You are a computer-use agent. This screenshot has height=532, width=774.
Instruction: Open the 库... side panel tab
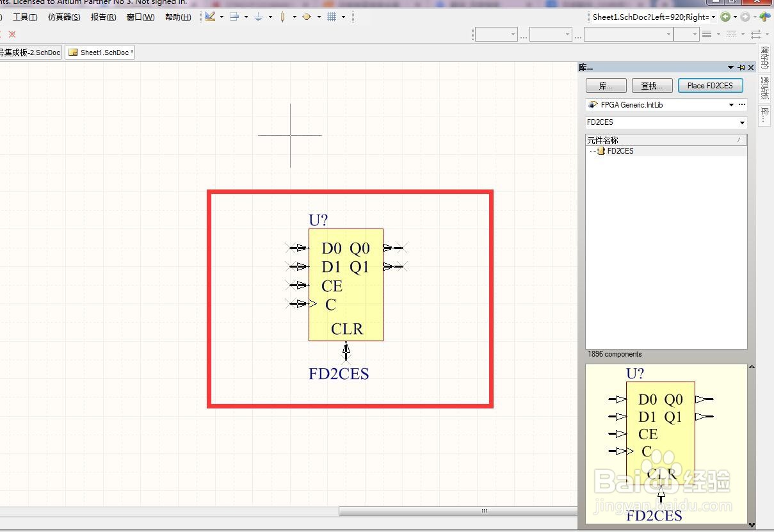point(765,115)
